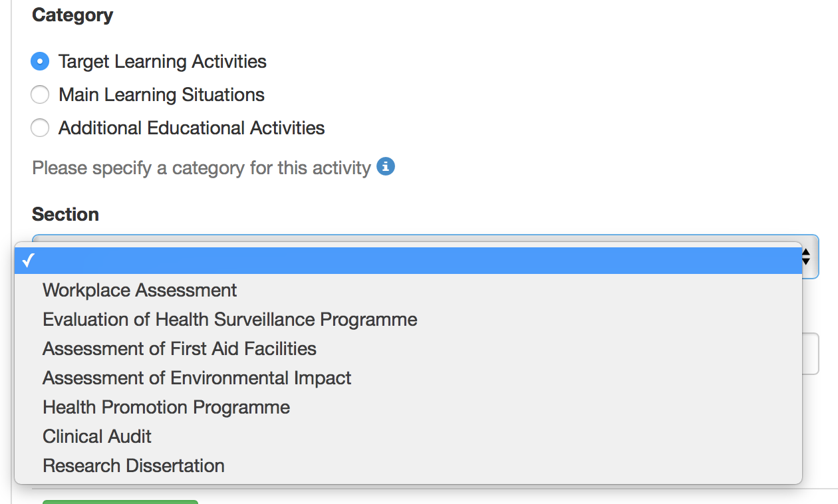Select Assessment of Environmental Impact option
Viewport: 838px width, 504px height.
(408, 378)
